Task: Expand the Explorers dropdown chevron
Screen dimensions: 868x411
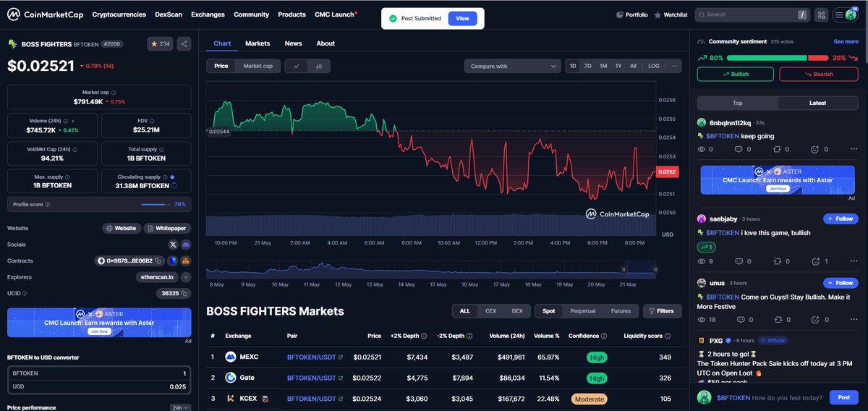Action: (x=186, y=277)
